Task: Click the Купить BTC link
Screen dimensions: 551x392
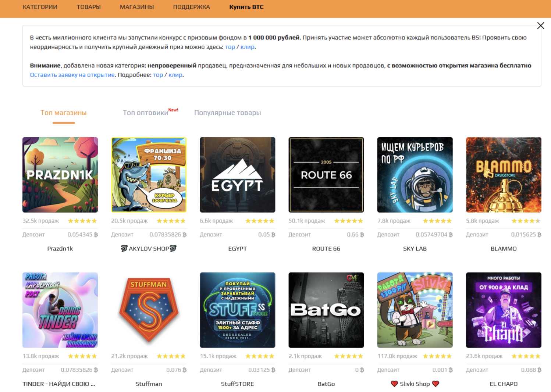Action: [246, 7]
